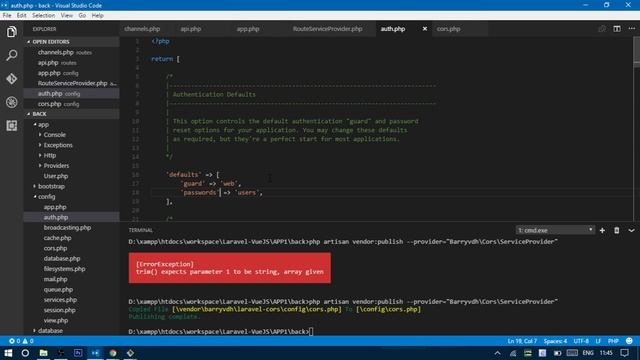This screenshot has width=640, height=360.
Task: Change indentation via Spaces: 4
Action: pos(555,341)
